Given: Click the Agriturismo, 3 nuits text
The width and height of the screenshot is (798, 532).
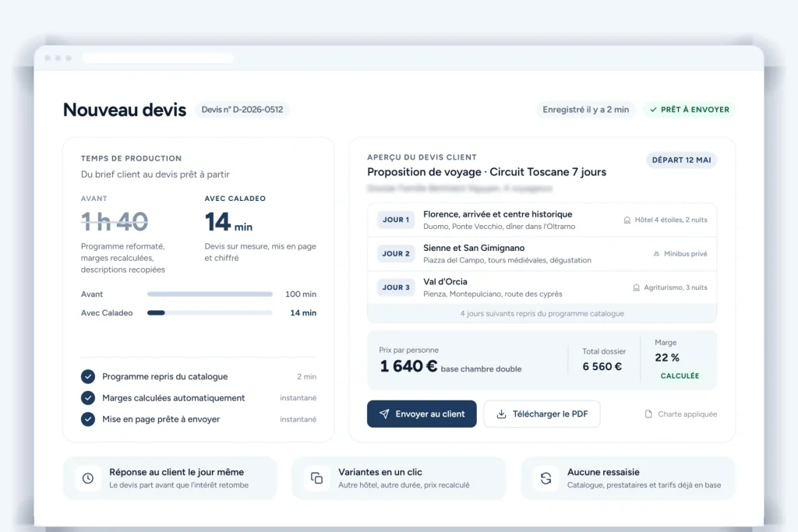Looking at the screenshot, I should (676, 287).
